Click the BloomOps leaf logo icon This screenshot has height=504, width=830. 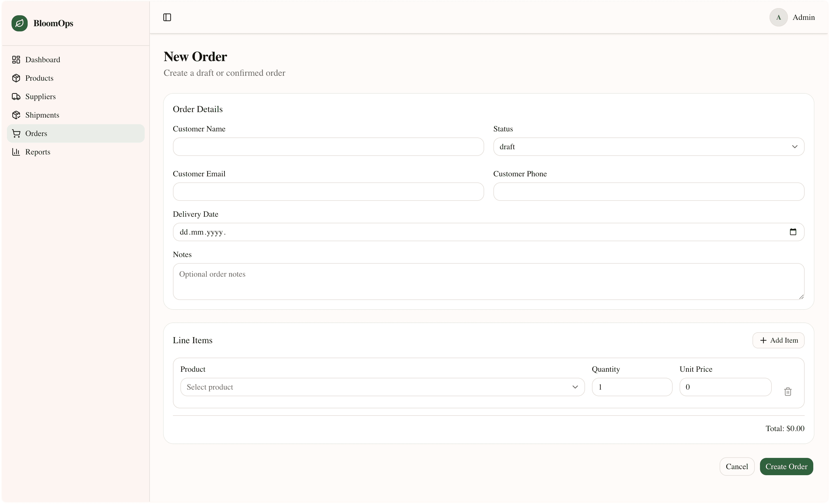[20, 23]
